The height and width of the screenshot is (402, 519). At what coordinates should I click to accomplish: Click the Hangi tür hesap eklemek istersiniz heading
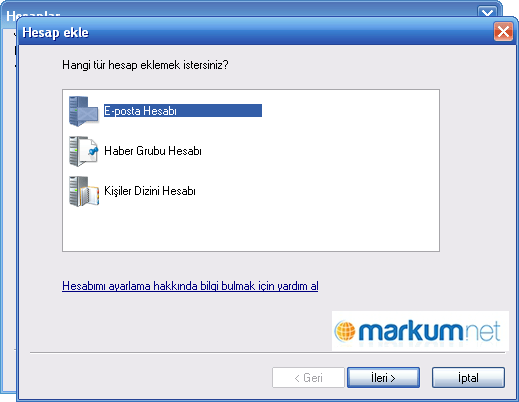(145, 65)
